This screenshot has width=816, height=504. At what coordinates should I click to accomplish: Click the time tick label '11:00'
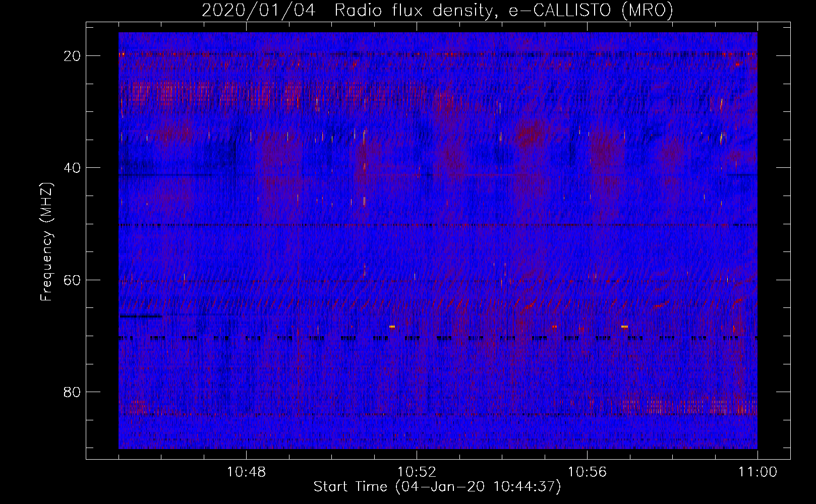[757, 472]
